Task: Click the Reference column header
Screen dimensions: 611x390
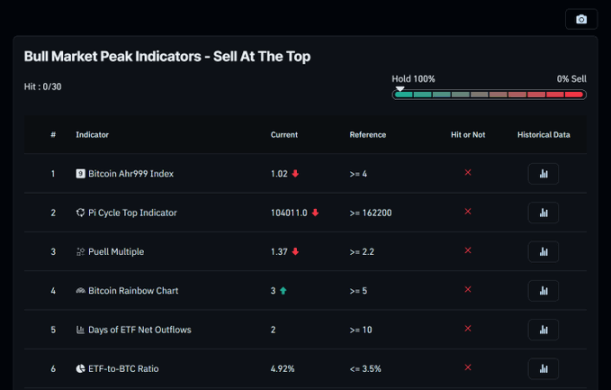Action: point(367,135)
